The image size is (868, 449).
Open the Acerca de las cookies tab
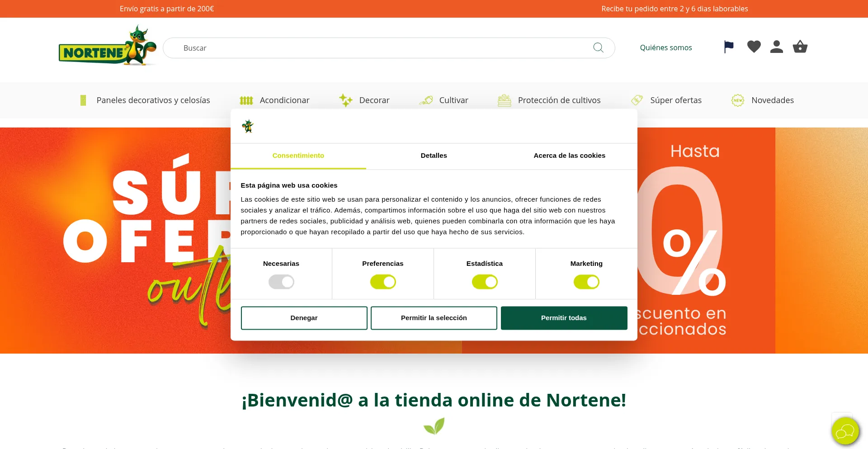point(570,156)
